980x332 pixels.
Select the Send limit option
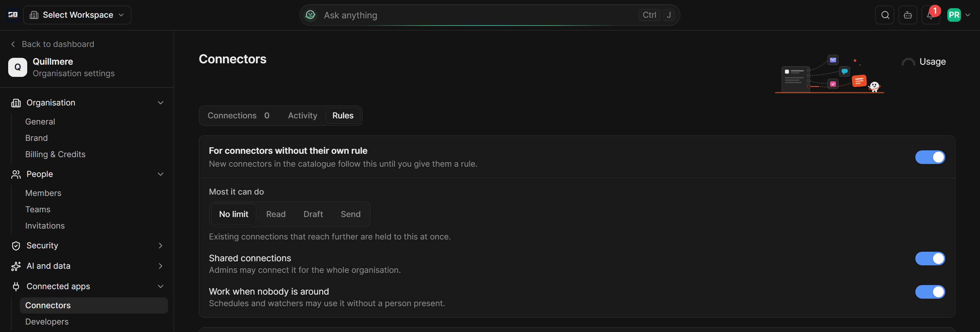coord(350,214)
